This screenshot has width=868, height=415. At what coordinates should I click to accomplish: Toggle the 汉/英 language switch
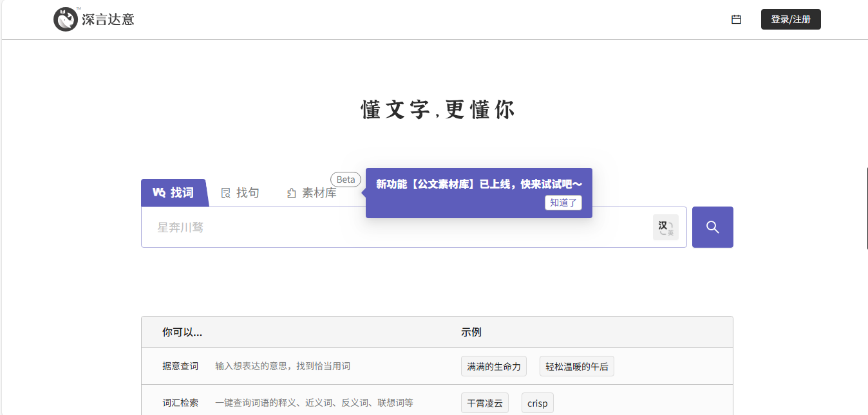(666, 227)
